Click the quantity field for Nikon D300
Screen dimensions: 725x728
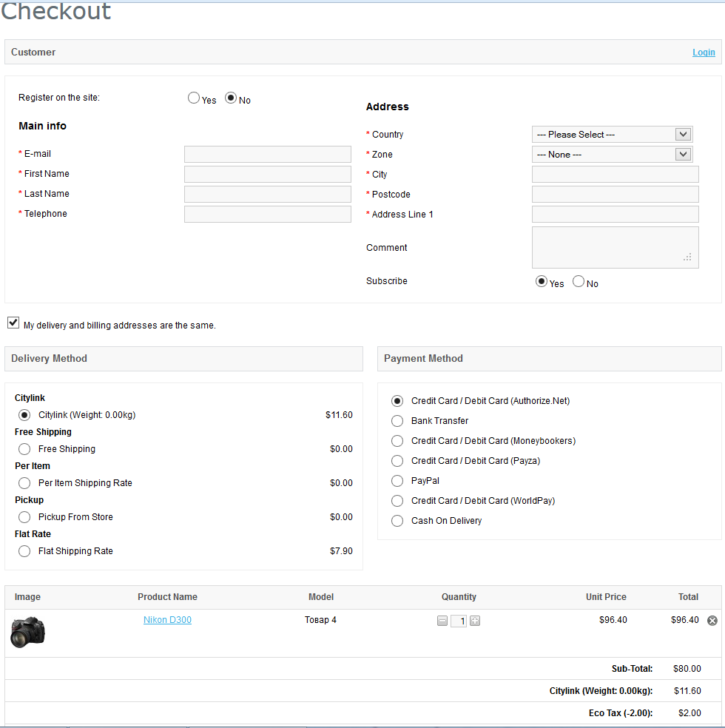tap(459, 621)
